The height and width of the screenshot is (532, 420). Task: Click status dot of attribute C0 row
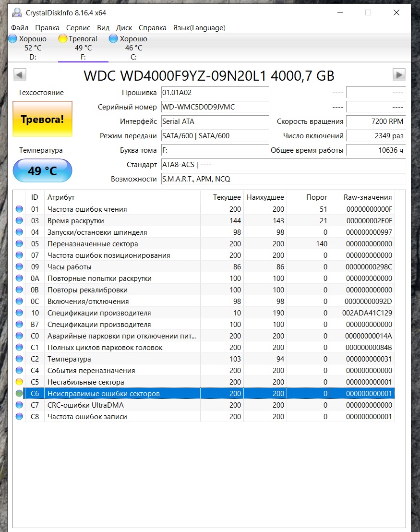(x=19, y=336)
